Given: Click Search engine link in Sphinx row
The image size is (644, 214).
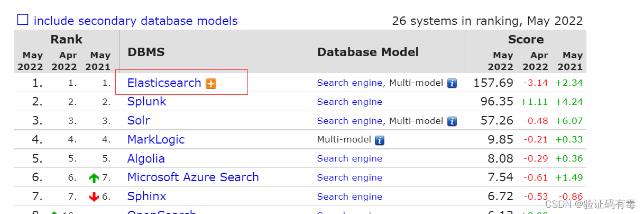Looking at the screenshot, I should click(x=349, y=197).
